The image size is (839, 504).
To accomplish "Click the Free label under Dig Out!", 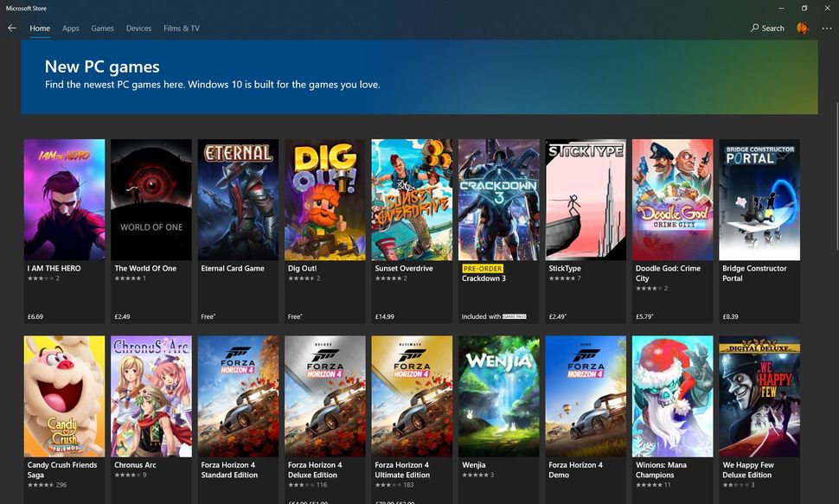I will point(295,316).
